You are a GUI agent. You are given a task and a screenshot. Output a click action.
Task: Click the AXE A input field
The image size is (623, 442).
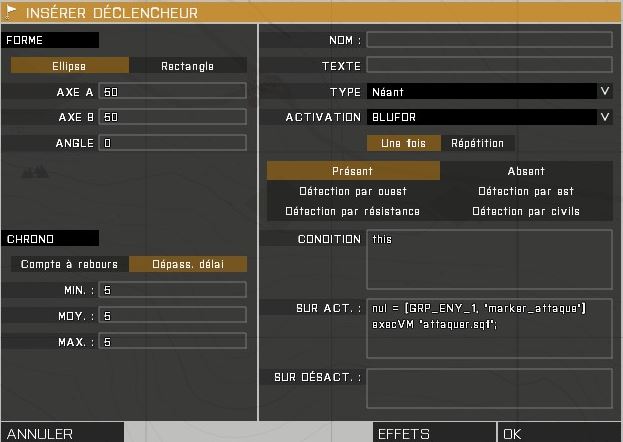(173, 91)
